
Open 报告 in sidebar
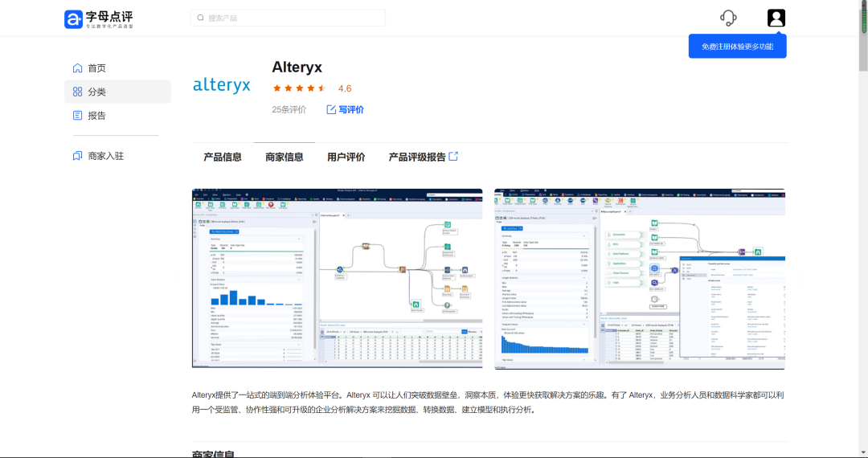tap(117, 116)
